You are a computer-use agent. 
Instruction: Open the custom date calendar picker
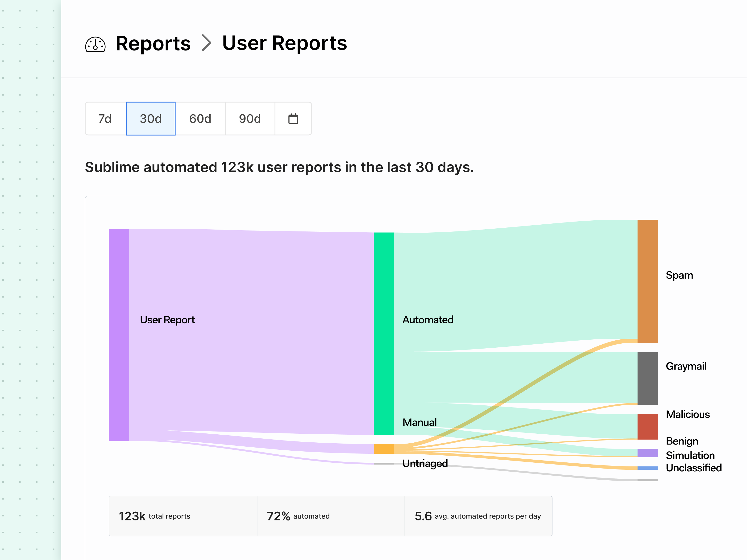(x=293, y=119)
